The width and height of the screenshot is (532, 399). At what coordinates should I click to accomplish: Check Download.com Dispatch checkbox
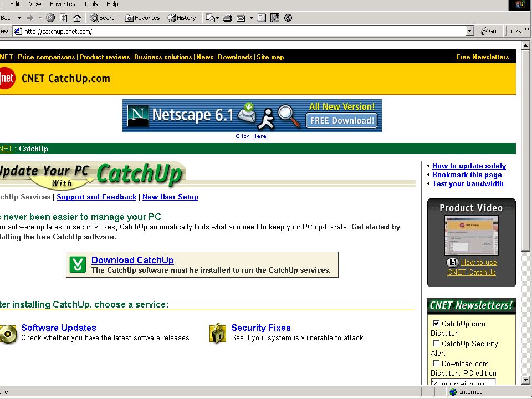(x=436, y=363)
